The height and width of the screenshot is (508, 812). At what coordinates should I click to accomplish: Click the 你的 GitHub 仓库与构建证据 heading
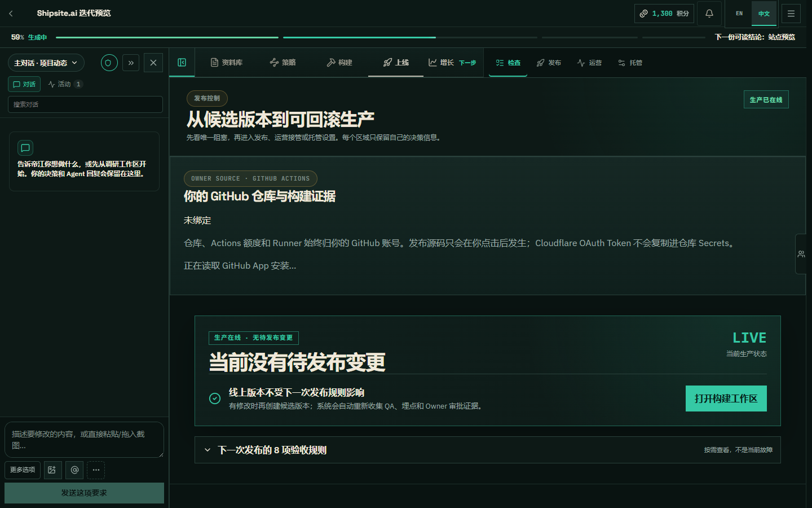(x=259, y=196)
